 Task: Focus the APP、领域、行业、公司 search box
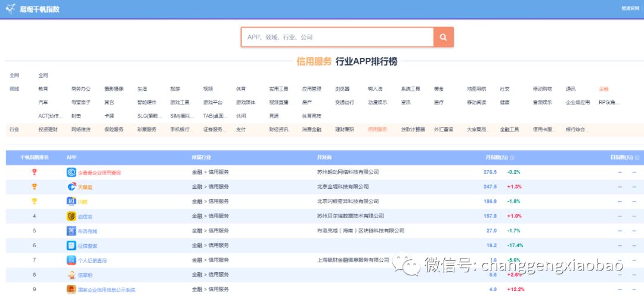coord(337,37)
